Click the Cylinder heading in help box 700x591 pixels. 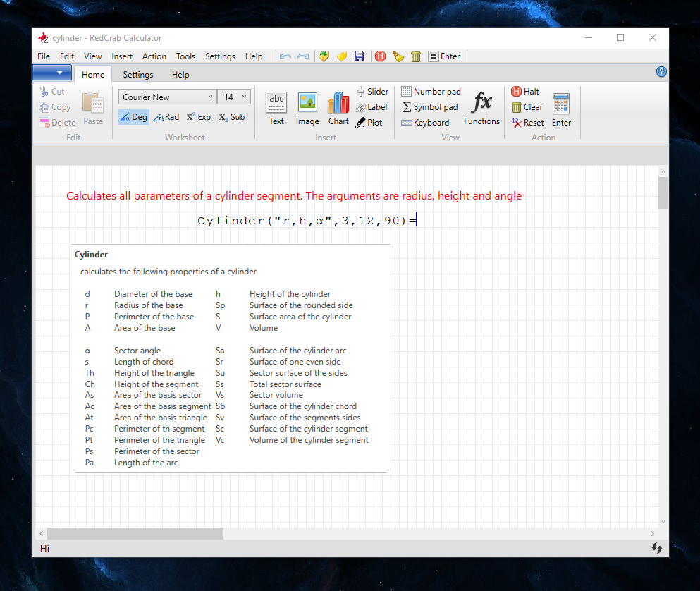click(x=91, y=254)
